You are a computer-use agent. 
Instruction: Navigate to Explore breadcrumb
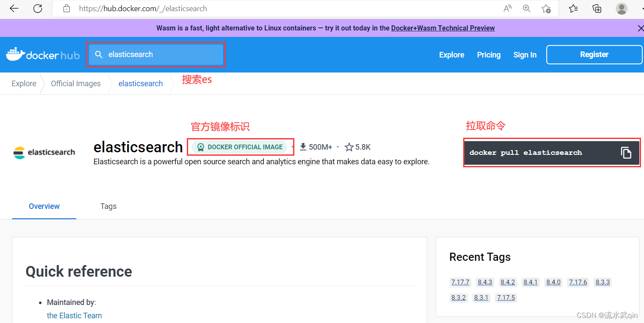[x=24, y=84]
